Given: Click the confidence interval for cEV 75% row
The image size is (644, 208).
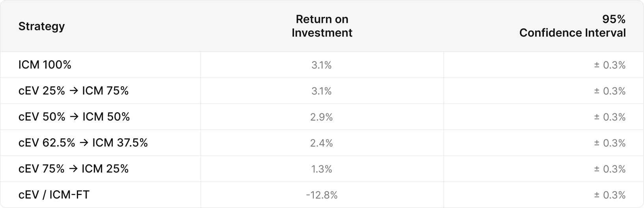Looking at the screenshot, I should (x=610, y=169).
